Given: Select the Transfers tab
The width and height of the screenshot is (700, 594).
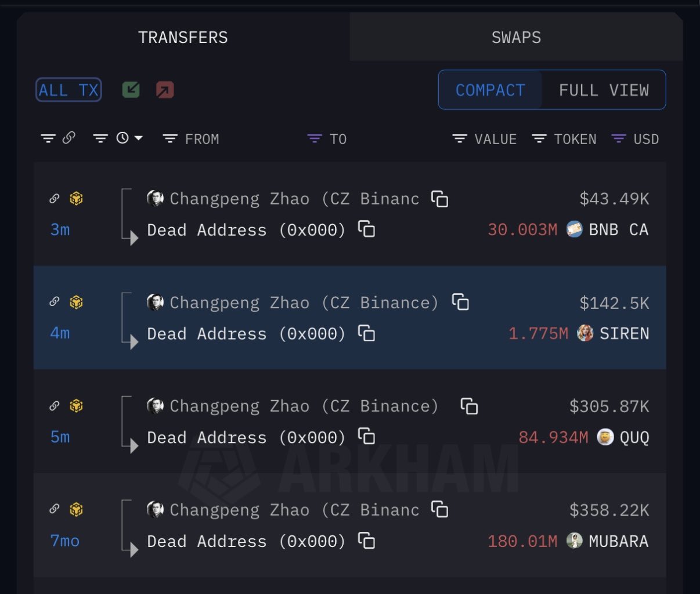Looking at the screenshot, I should click(x=183, y=38).
